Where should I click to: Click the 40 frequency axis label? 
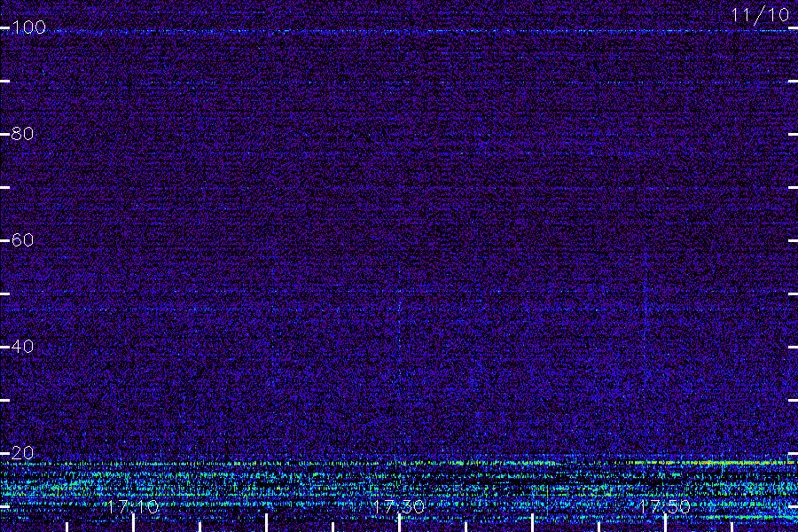coord(22,346)
